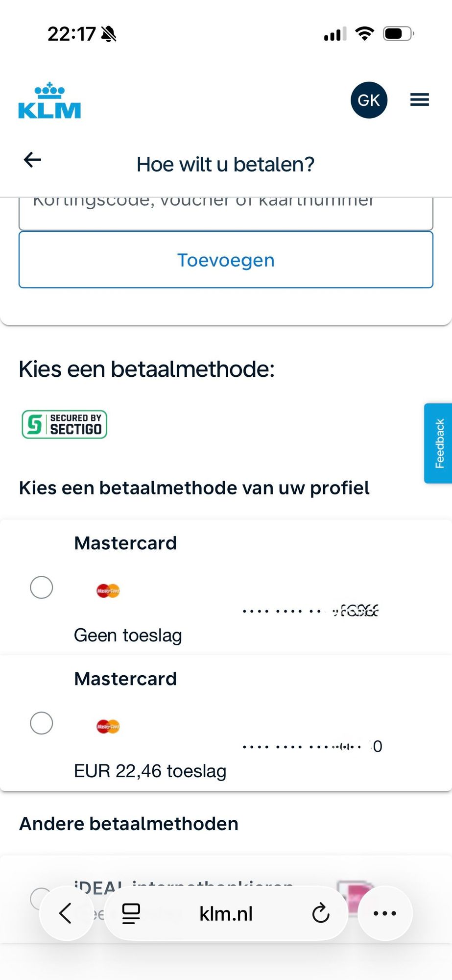452x980 pixels.
Task: Tap the Geen toeslag Mastercard row label
Action: [128, 635]
